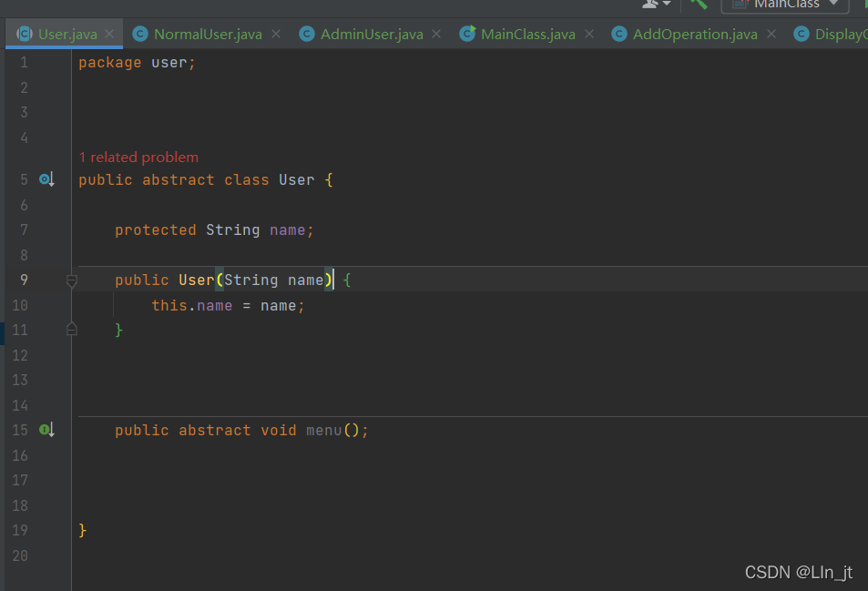
Task: Open the MainClass.java tab
Action: [527, 35]
